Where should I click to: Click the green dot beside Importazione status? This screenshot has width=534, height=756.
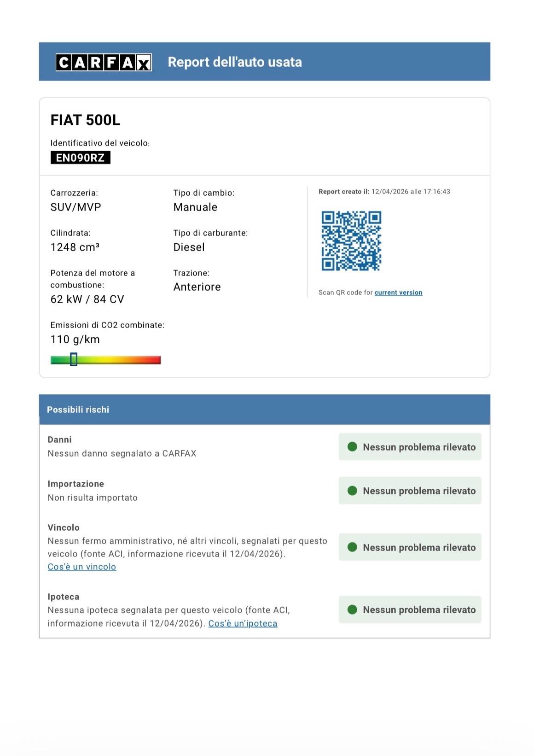(353, 491)
